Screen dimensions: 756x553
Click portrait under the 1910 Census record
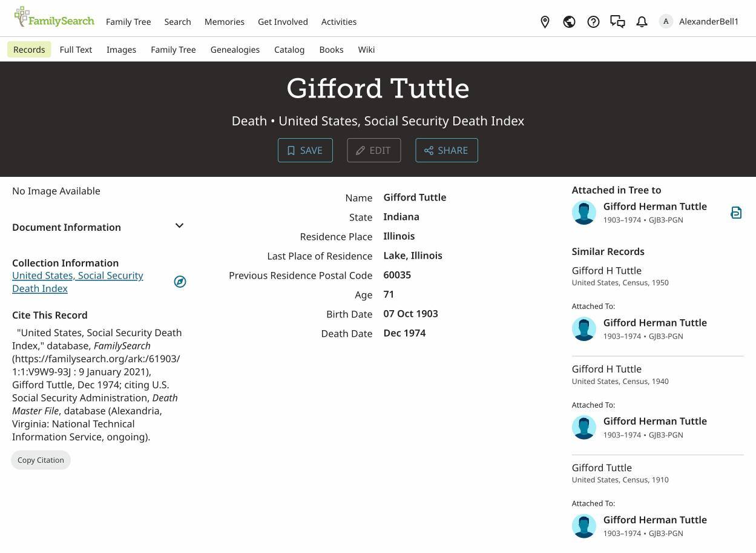point(584,526)
